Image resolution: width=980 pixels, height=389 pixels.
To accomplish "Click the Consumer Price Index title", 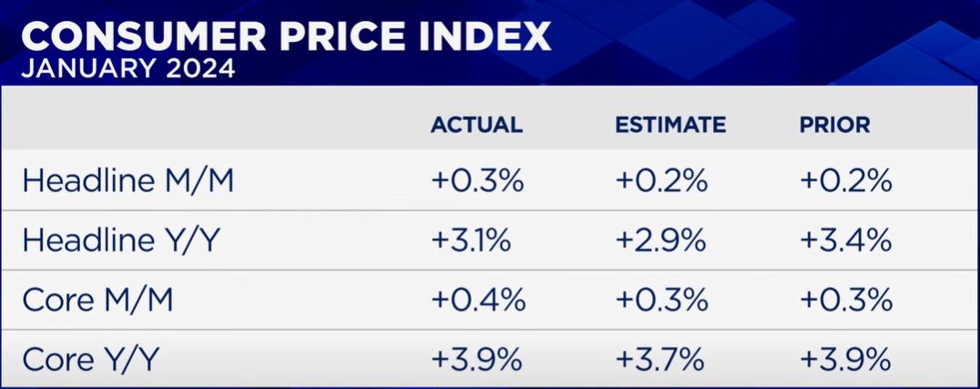I will (285, 38).
